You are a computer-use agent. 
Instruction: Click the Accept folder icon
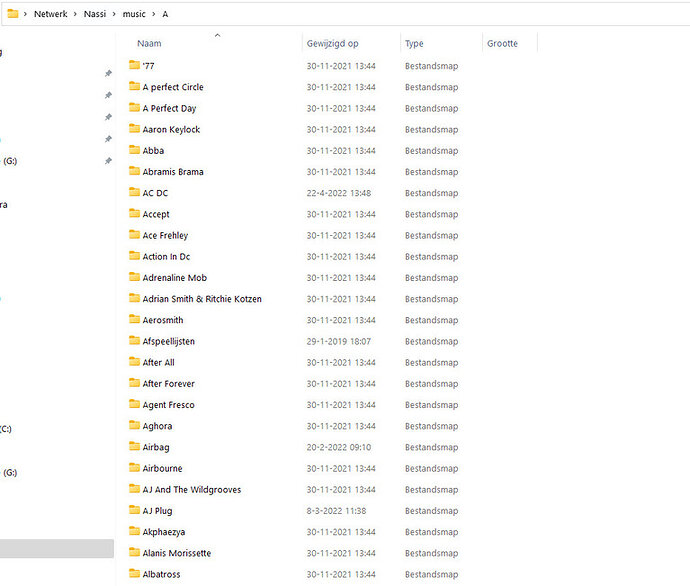click(x=134, y=213)
